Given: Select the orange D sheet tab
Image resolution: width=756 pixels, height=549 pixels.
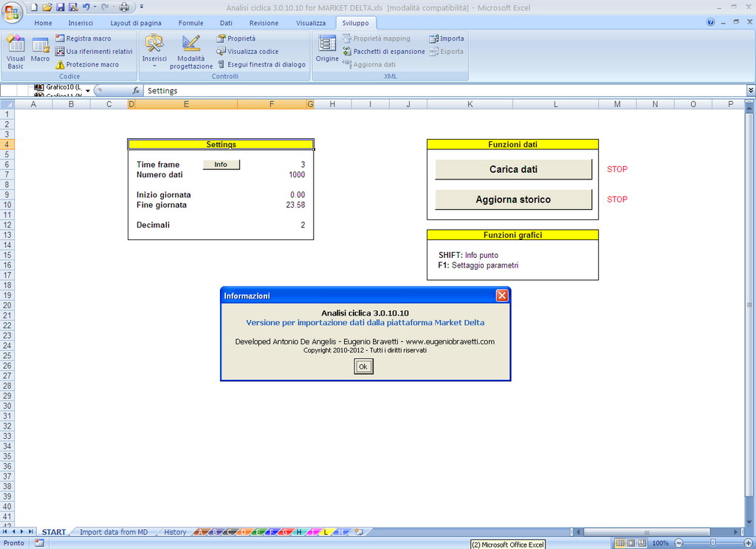Looking at the screenshot, I should [x=244, y=531].
